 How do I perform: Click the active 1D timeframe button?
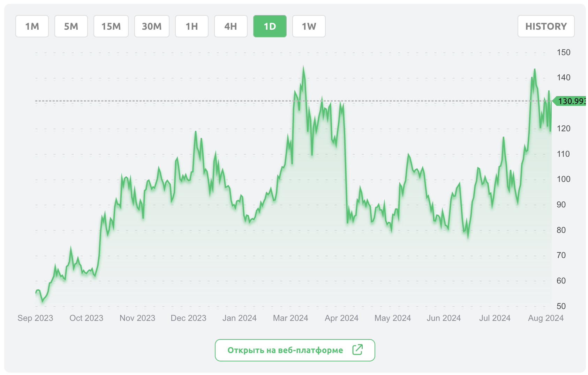(x=270, y=26)
